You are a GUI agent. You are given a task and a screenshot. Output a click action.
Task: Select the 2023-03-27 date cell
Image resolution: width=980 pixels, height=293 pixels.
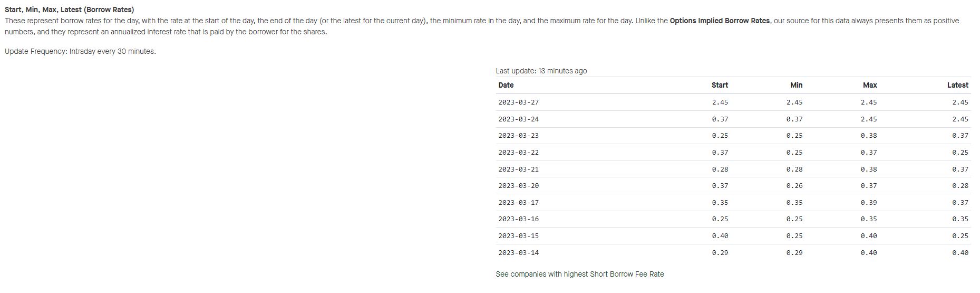[x=518, y=102]
